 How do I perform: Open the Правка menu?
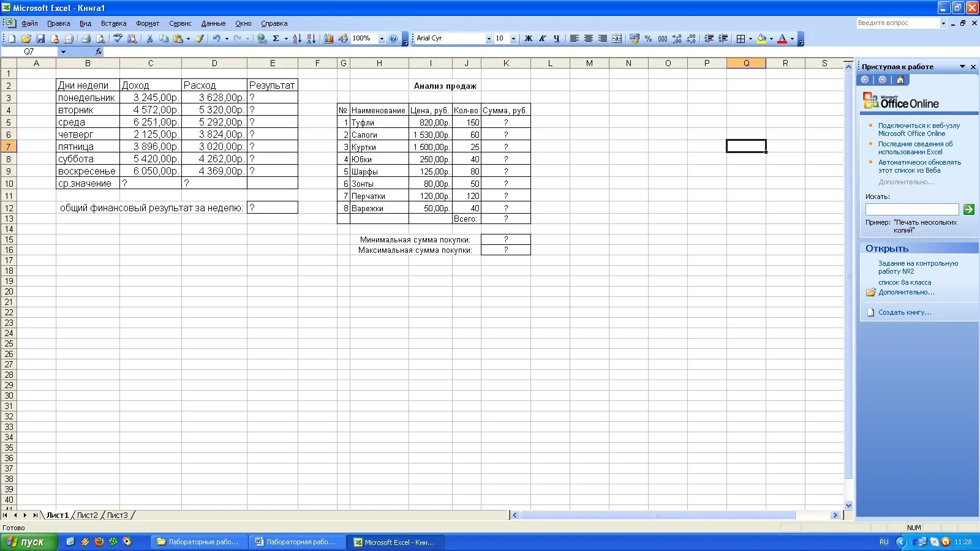[58, 23]
